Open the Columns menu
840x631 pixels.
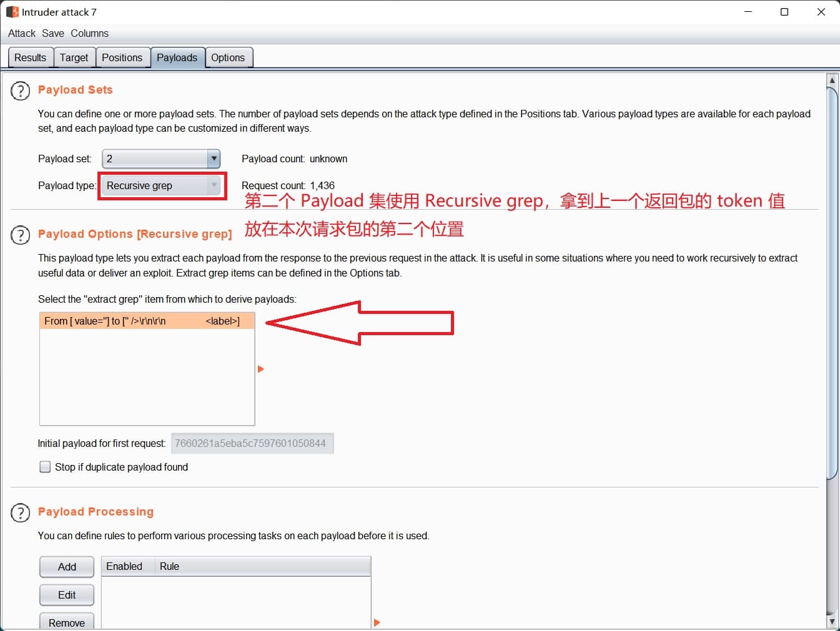(x=89, y=33)
